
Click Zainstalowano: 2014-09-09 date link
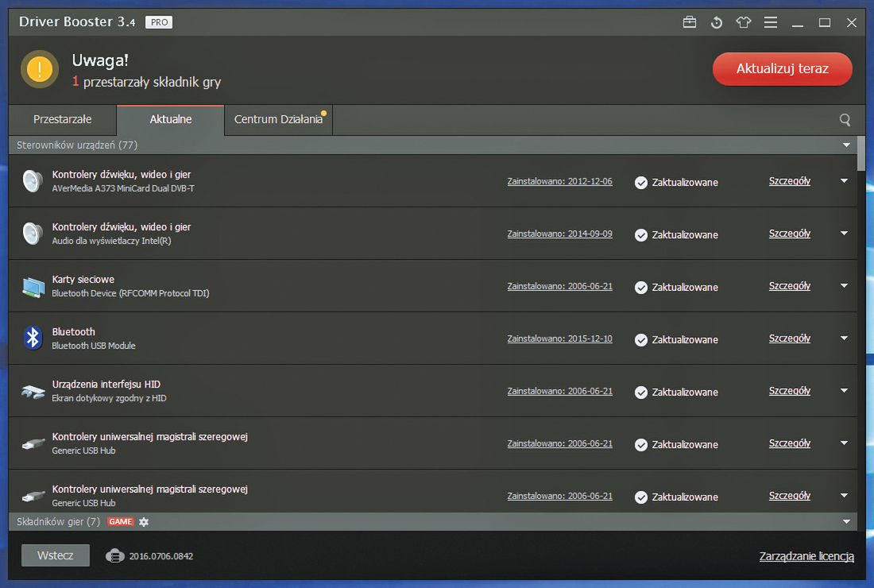[559, 234]
